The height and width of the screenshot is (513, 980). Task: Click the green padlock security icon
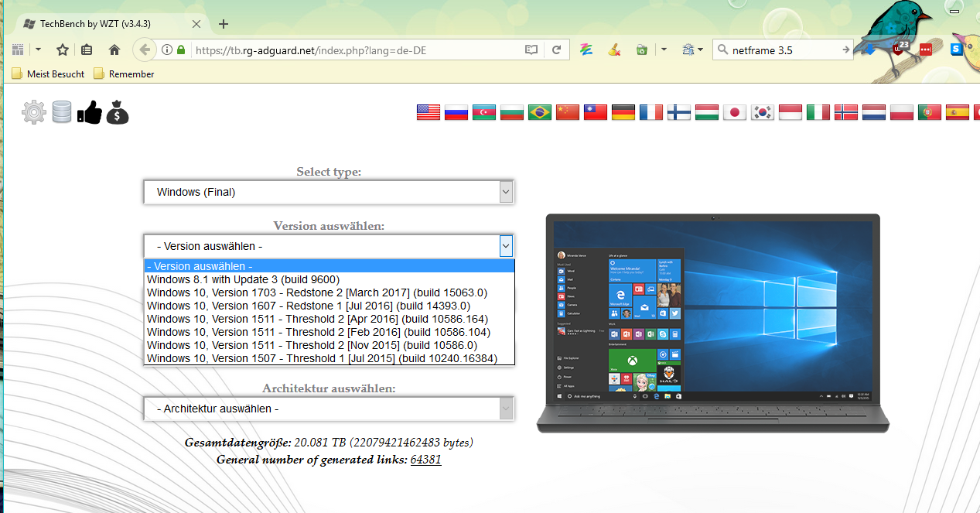pos(181,50)
